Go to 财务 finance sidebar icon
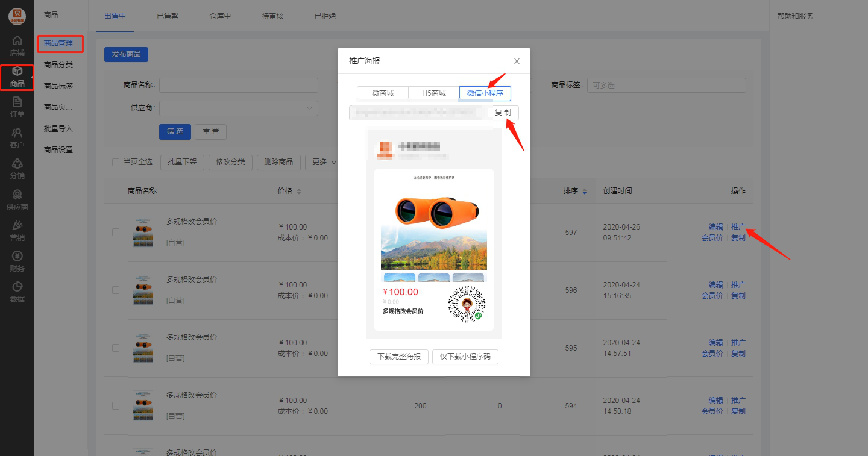 coord(17,256)
